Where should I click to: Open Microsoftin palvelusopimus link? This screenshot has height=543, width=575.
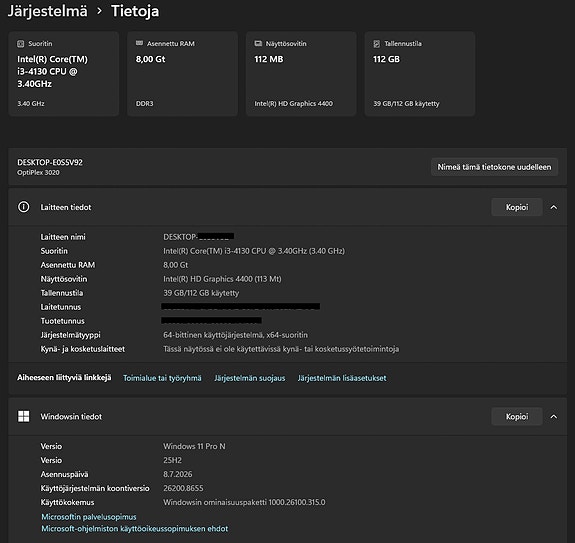coord(89,517)
